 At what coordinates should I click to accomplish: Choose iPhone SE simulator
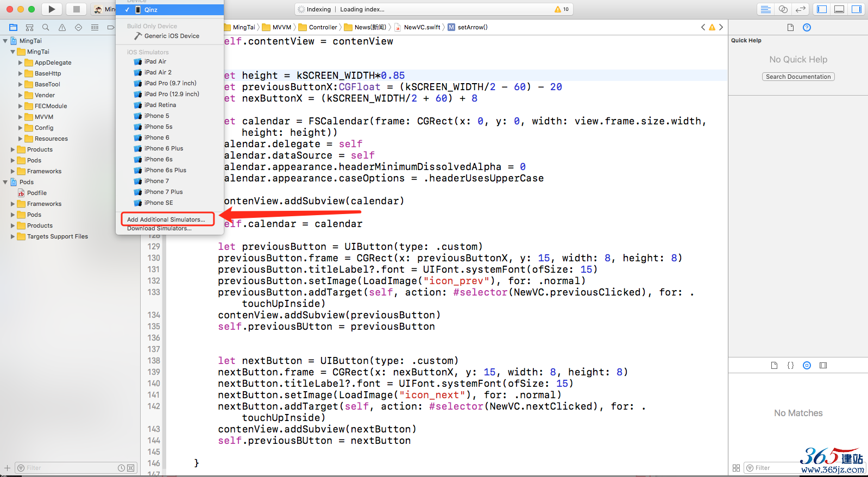click(x=169, y=203)
